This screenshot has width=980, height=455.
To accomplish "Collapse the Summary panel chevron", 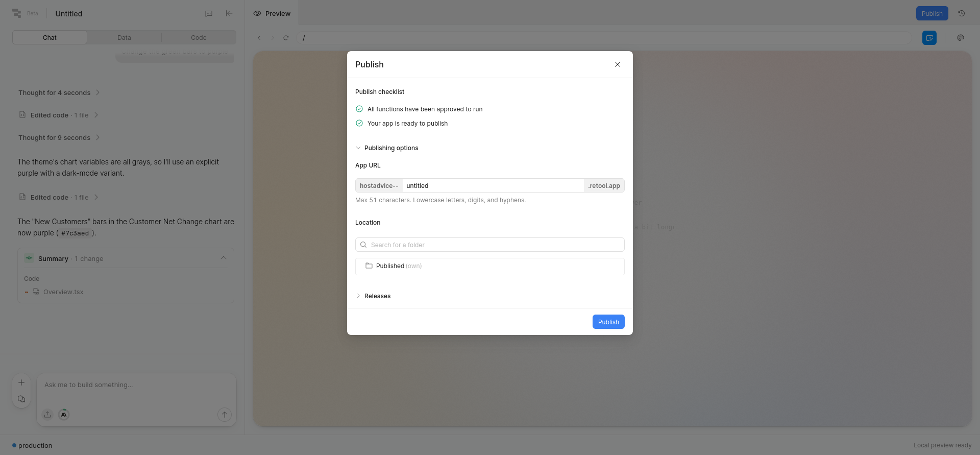I will [224, 258].
